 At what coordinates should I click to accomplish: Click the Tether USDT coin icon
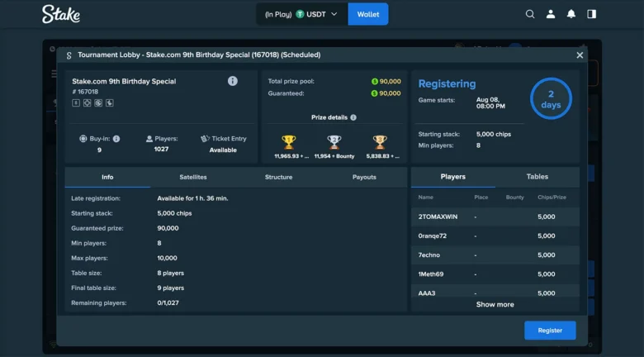(x=300, y=14)
